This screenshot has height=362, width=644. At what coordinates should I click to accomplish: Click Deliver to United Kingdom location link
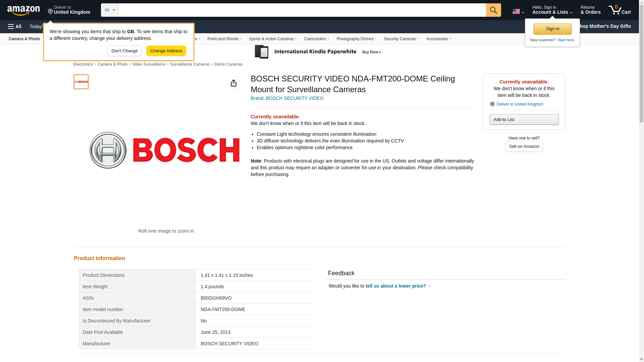519,104
